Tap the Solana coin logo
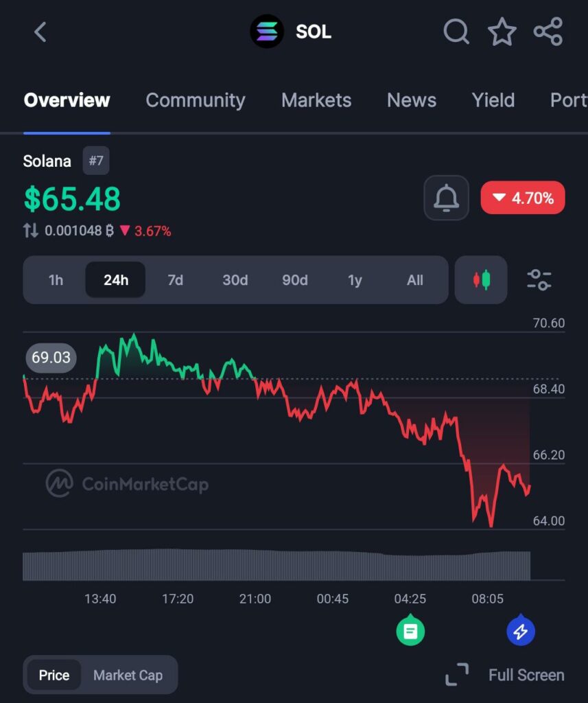Viewport: 588px width, 703px height. (267, 32)
